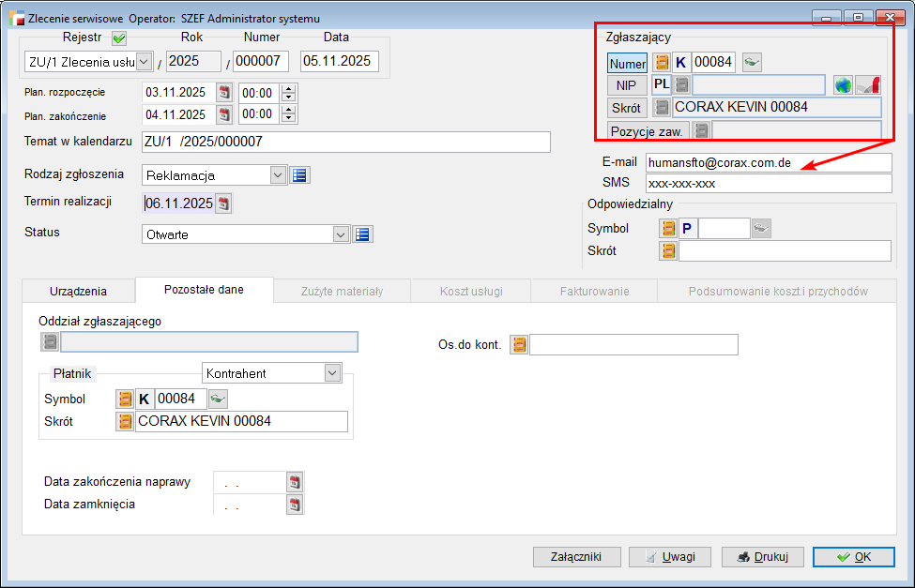Open list icon beside Rodzaj zgłoszenia

[299, 175]
